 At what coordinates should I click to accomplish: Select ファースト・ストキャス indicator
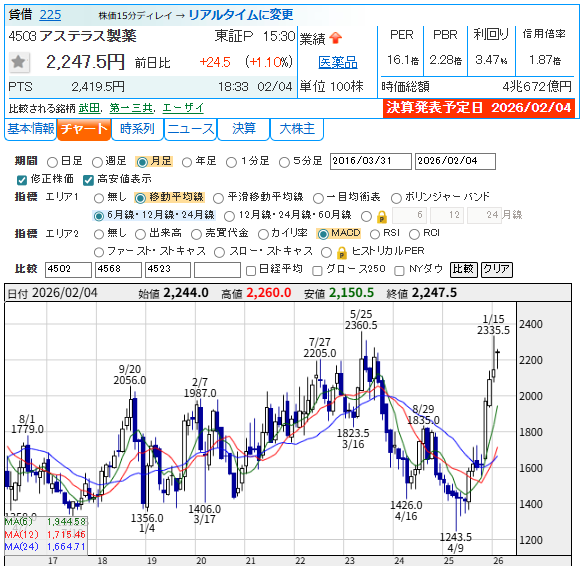99,252
